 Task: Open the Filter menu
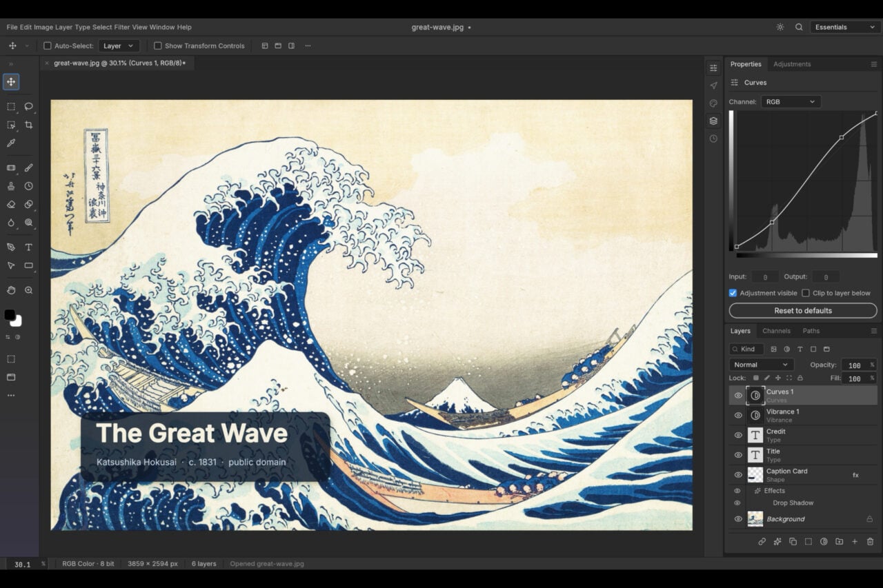click(122, 27)
